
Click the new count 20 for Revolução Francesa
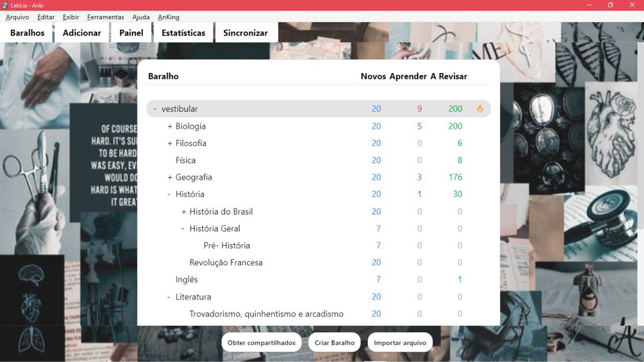[376, 263]
